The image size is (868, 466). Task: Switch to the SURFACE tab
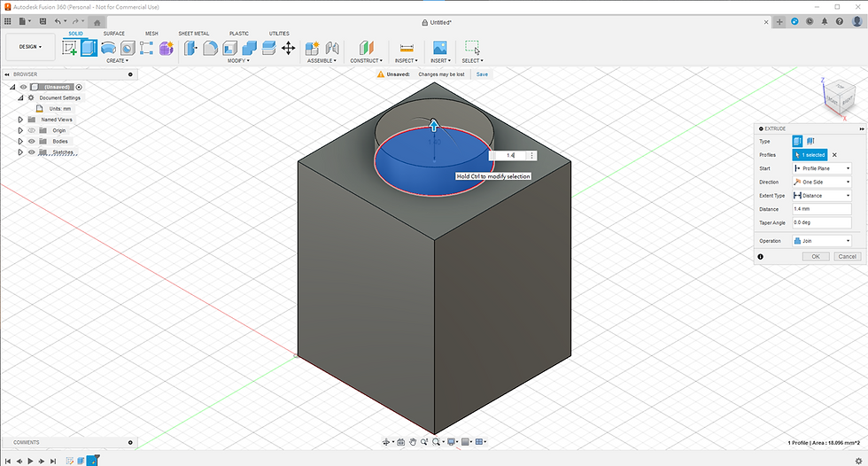point(114,34)
